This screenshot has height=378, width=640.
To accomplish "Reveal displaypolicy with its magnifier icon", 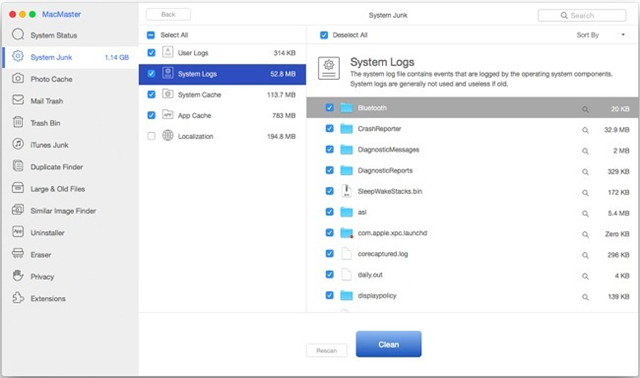I will tap(585, 297).
